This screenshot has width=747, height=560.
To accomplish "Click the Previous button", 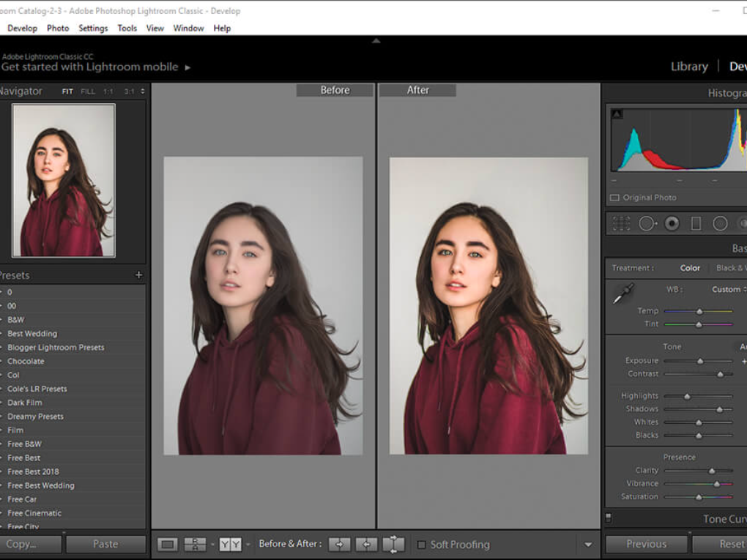I will 646,544.
